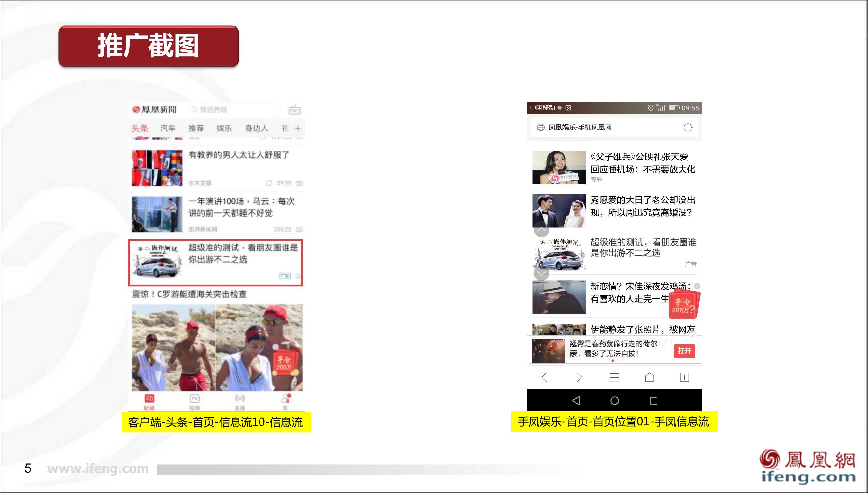This screenshot has height=493, width=868.
Task: Go to the browser home page icon
Action: coord(650,377)
